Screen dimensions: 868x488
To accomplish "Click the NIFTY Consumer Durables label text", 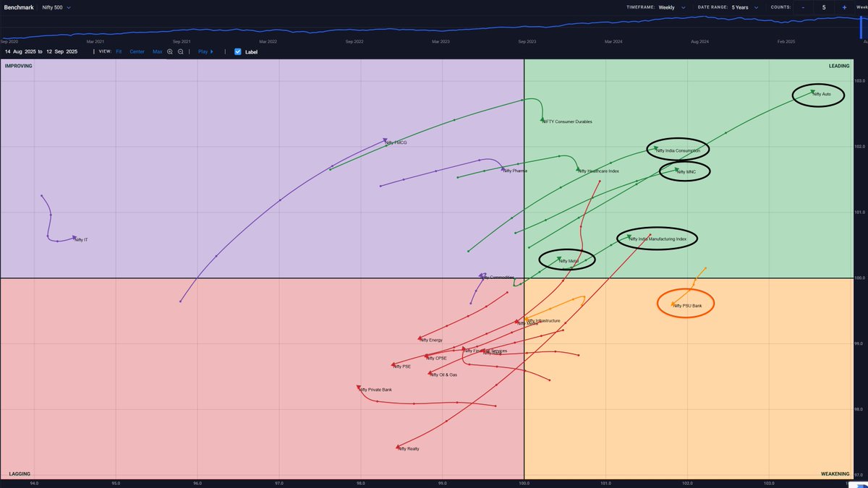I will (x=569, y=121).
